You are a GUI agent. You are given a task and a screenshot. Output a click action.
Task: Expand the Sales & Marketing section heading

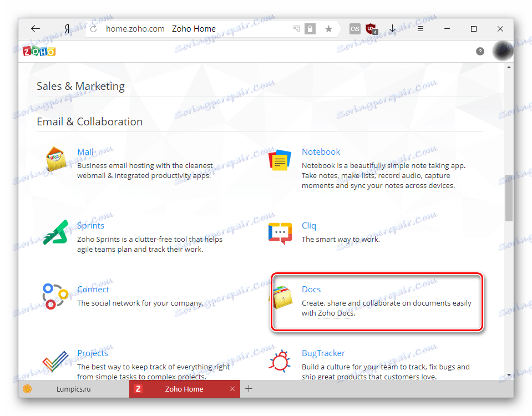pyautogui.click(x=81, y=86)
